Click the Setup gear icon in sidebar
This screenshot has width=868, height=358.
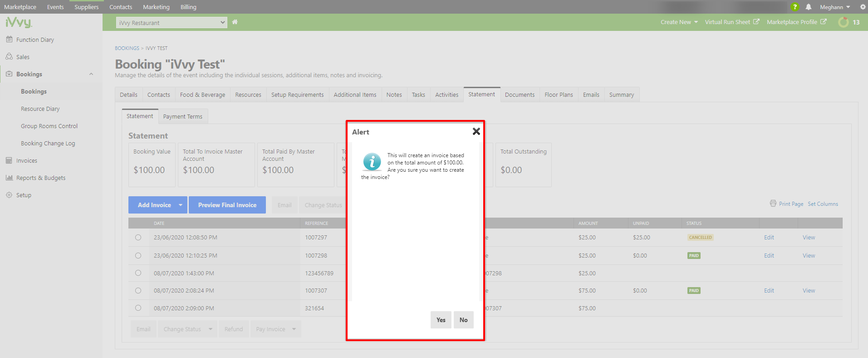(9, 195)
